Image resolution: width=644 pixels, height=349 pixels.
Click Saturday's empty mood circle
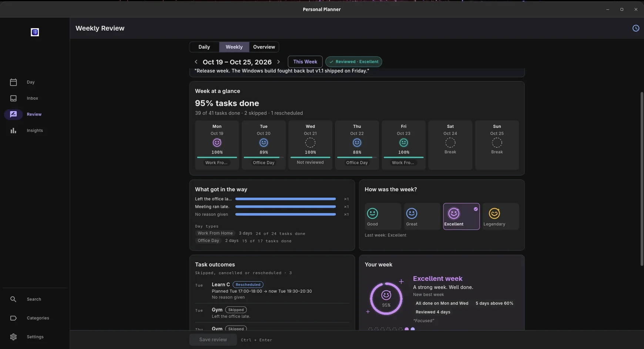click(450, 143)
